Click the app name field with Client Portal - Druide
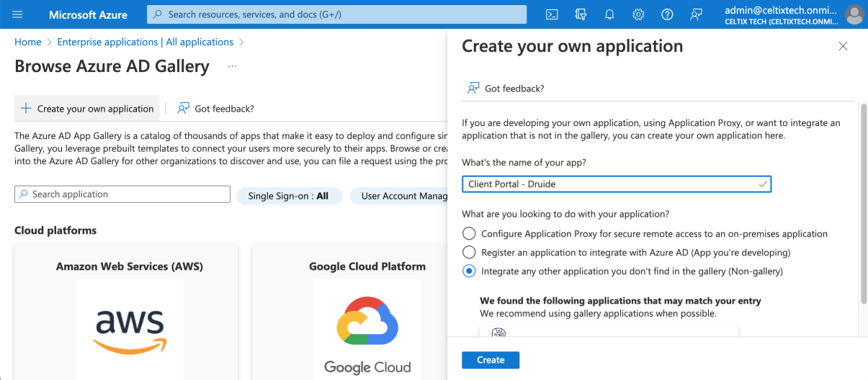Viewport: 868px width, 380px height. tap(617, 184)
